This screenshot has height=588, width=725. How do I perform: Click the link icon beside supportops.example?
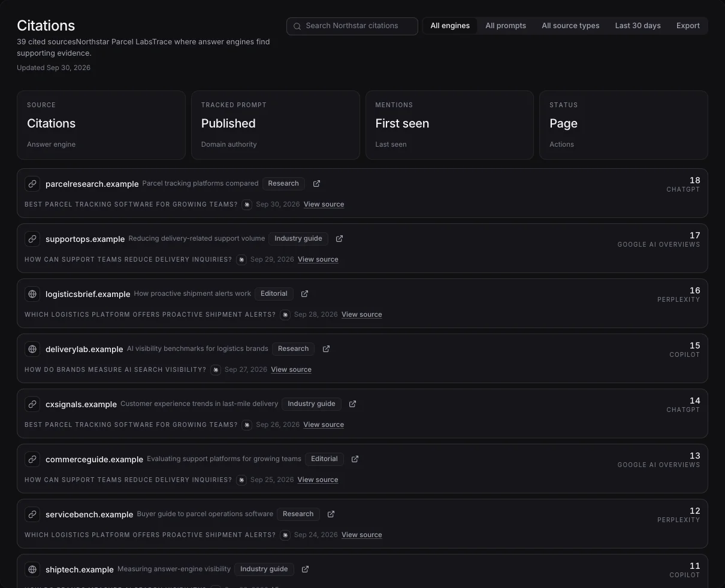tap(32, 239)
